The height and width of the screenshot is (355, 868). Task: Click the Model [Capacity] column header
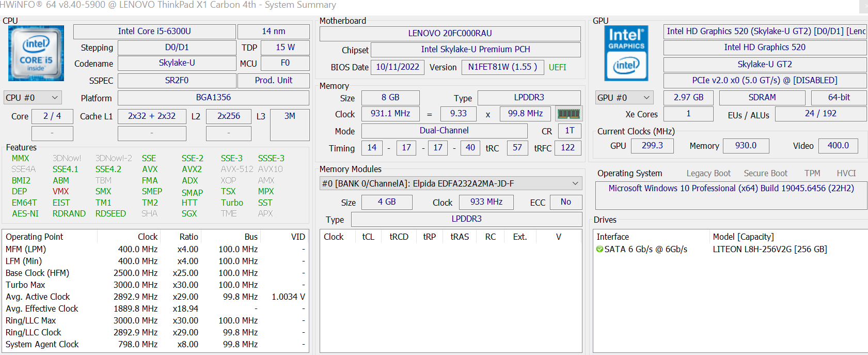tap(743, 237)
